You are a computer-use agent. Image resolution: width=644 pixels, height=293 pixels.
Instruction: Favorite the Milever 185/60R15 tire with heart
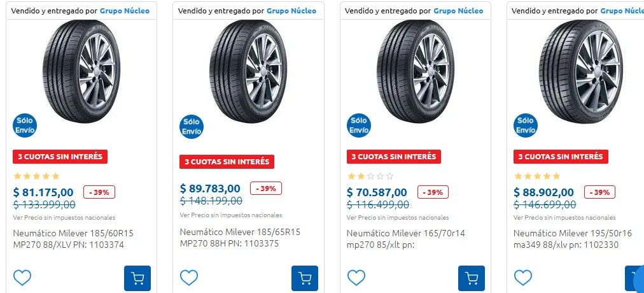pyautogui.click(x=22, y=278)
